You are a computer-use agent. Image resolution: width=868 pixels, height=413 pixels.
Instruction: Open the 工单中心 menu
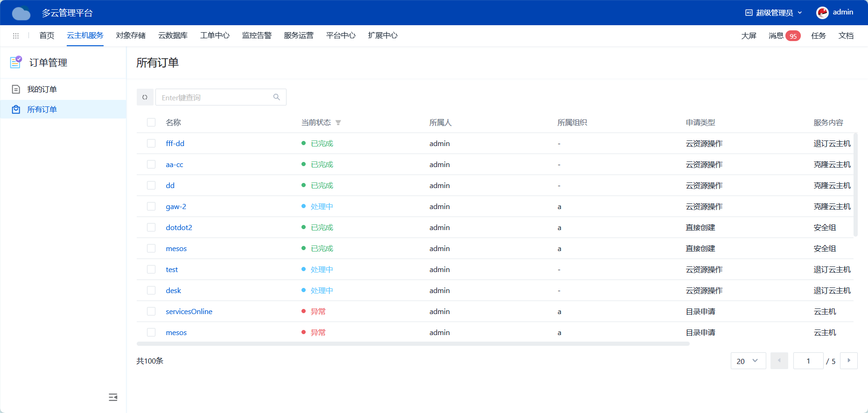pyautogui.click(x=215, y=35)
